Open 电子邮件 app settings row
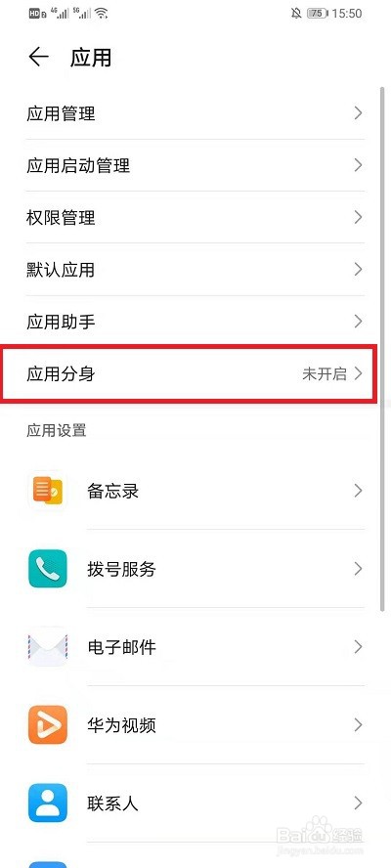Image resolution: width=391 pixels, height=868 pixels. point(195,646)
